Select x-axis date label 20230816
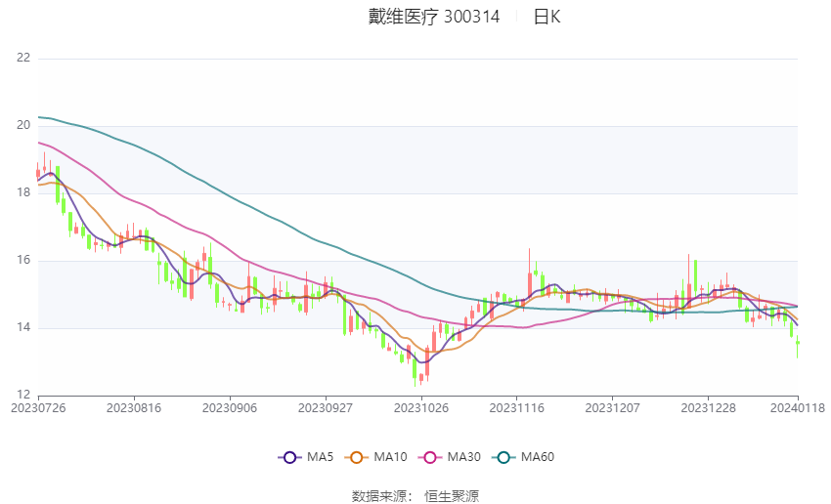This screenshot has height=504, width=831. tap(134, 408)
